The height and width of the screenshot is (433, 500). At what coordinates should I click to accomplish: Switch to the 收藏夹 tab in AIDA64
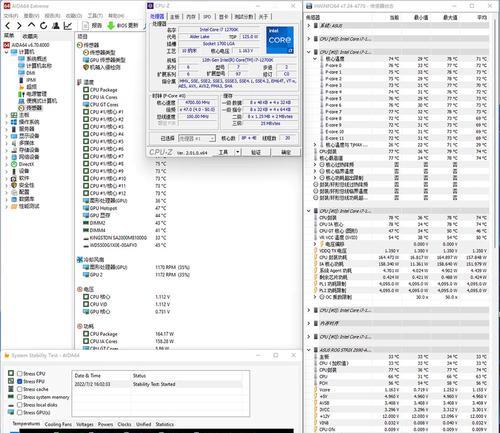coord(30,36)
